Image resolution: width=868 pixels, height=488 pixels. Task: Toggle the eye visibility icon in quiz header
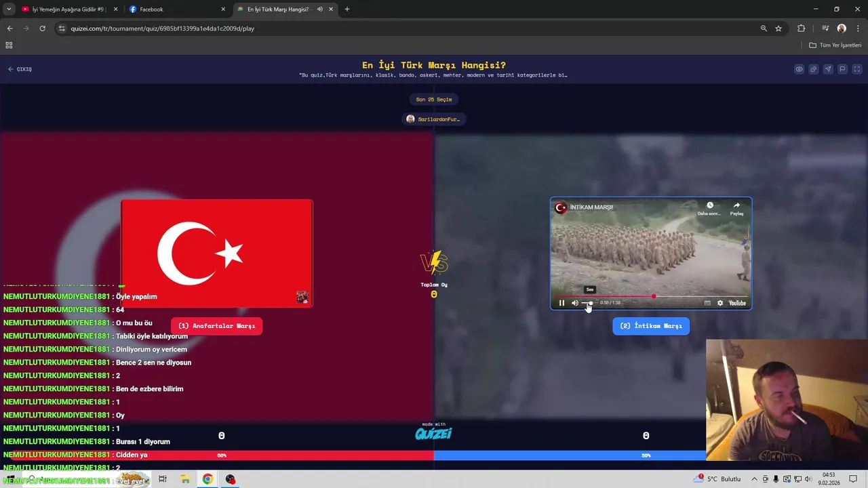799,69
